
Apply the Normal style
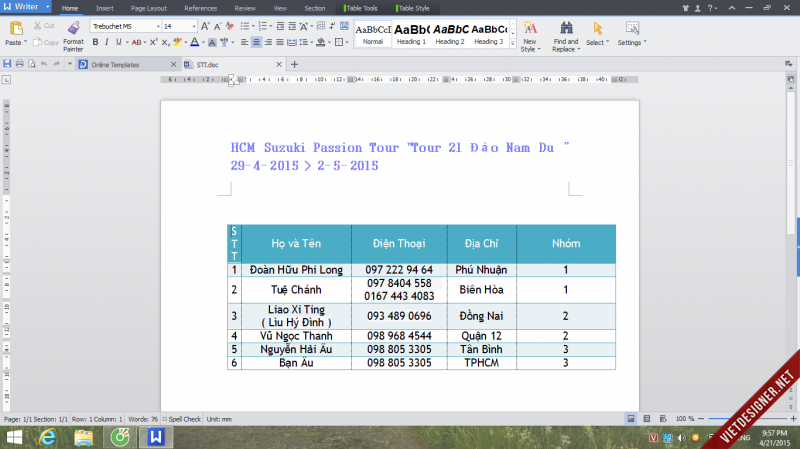tap(373, 34)
